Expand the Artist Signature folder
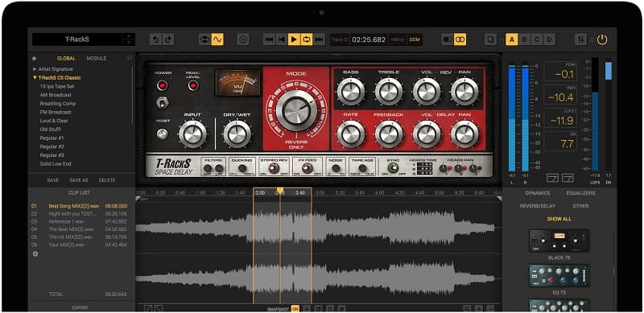Screen dimensions: 644x313 tap(35, 69)
